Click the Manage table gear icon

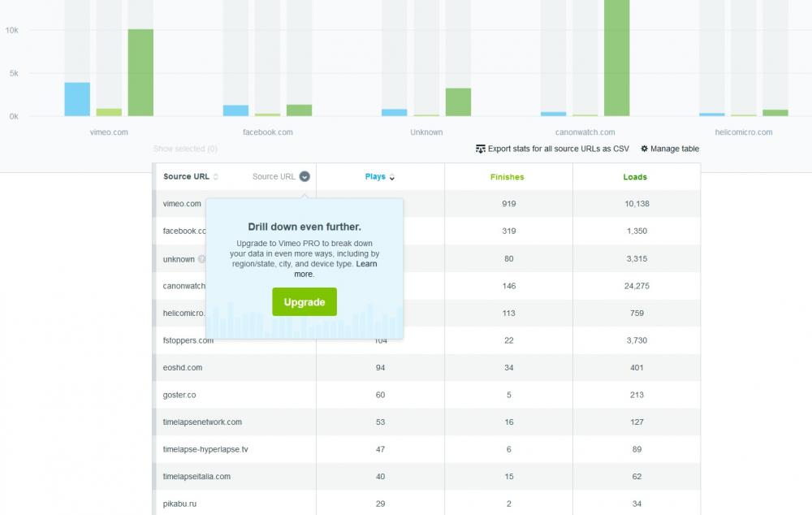pyautogui.click(x=645, y=149)
